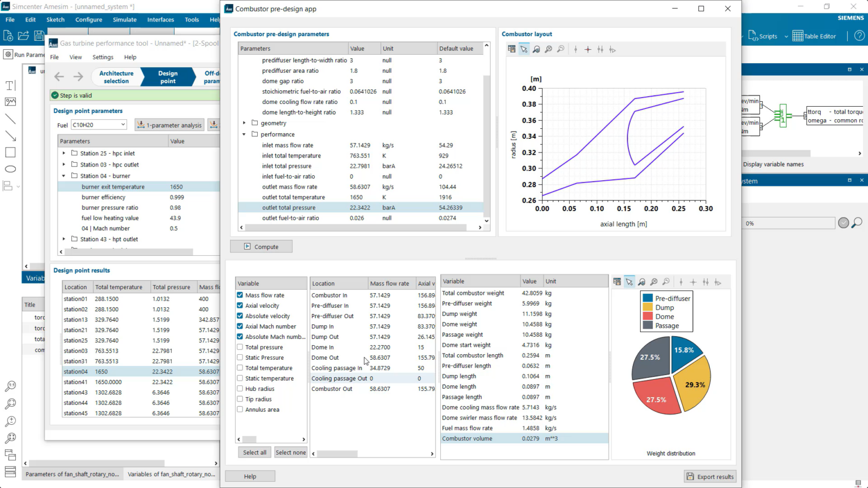Select the ellipse drawing tool in Amesim sidebar
The height and width of the screenshot is (488, 868).
10,168
